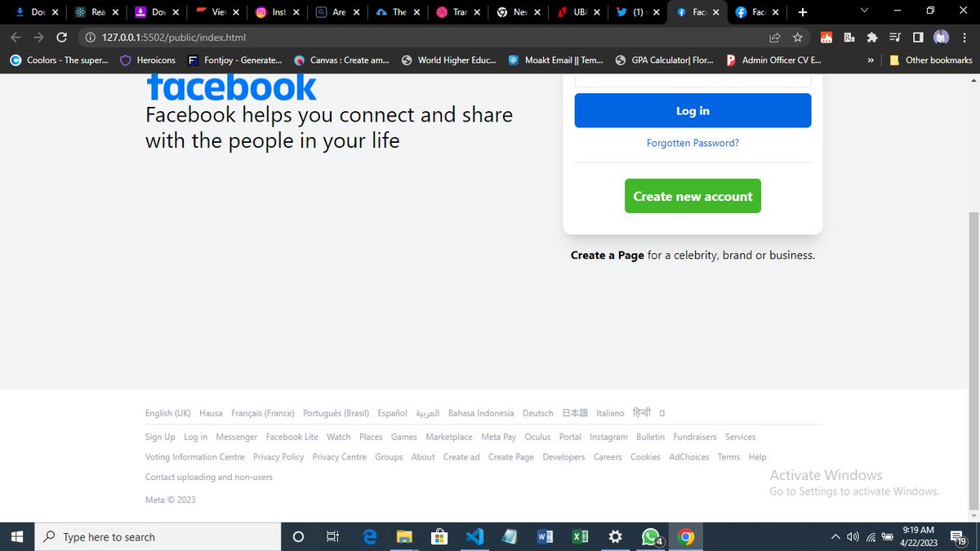Viewport: 980px width, 551px height.
Task: Open the Fontjoy bookmark
Action: (x=235, y=60)
